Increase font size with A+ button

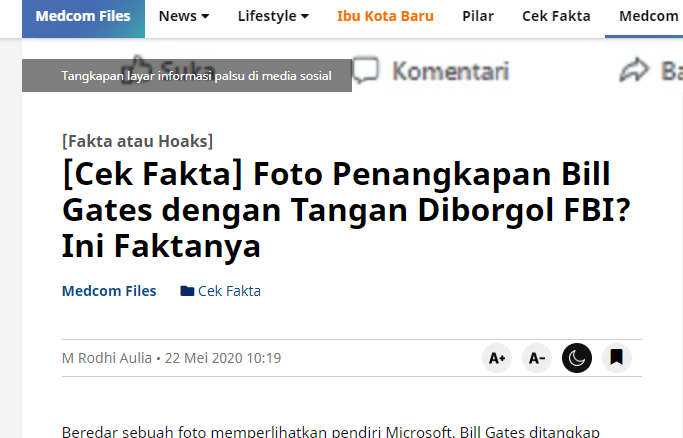pyautogui.click(x=497, y=358)
